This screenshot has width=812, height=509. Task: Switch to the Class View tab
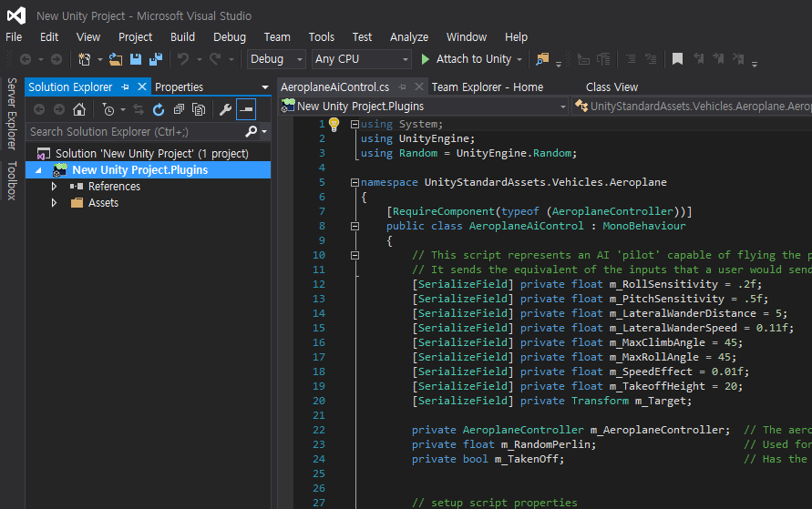612,87
